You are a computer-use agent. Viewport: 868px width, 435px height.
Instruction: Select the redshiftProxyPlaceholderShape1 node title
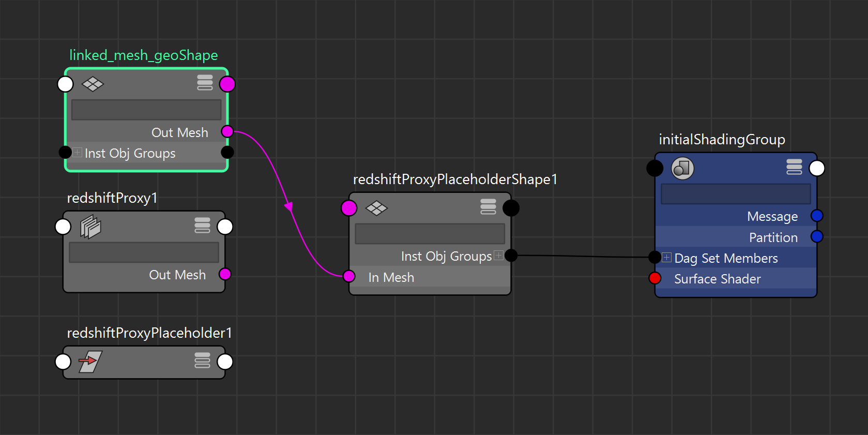click(455, 179)
